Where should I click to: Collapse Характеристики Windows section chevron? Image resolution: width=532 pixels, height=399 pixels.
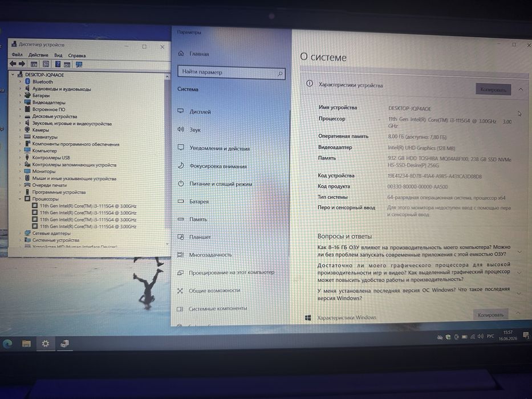[518, 312]
